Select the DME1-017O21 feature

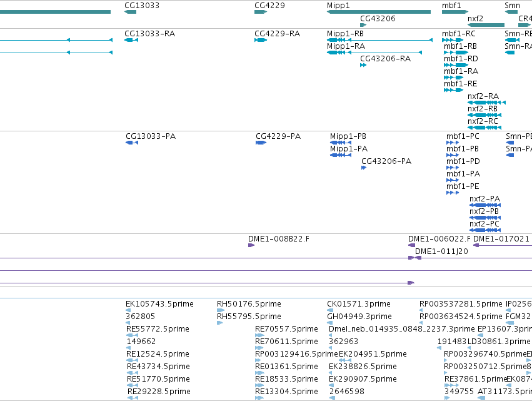pyautogui.click(x=501, y=239)
